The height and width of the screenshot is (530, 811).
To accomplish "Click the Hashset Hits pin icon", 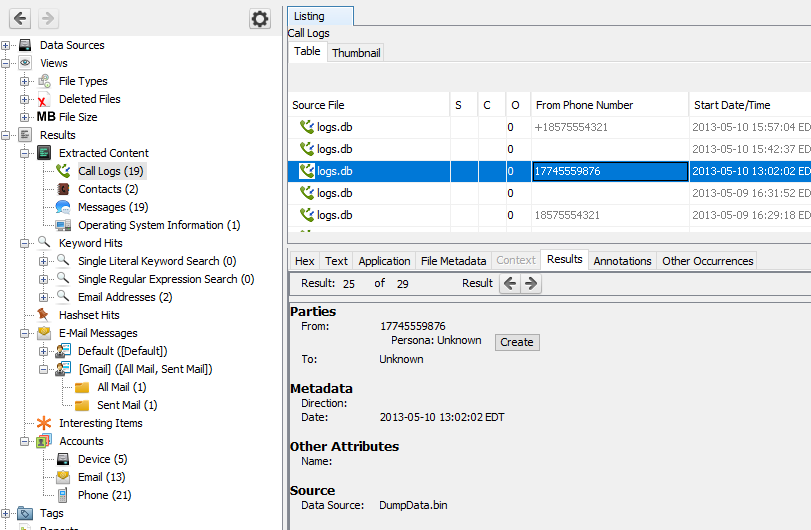I will 44,315.
